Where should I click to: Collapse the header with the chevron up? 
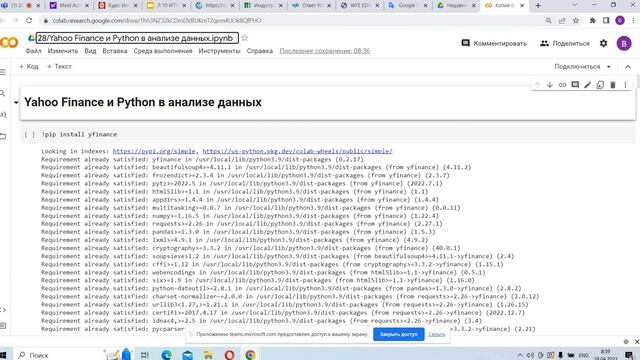pos(628,67)
